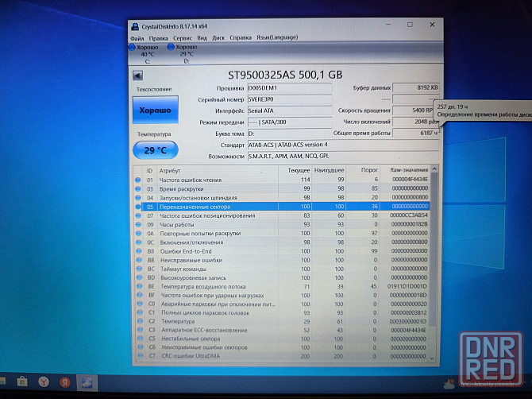The height and width of the screenshot is (399, 532).
Task: Click the serial number field 5VERE3P0
Action: point(290,99)
